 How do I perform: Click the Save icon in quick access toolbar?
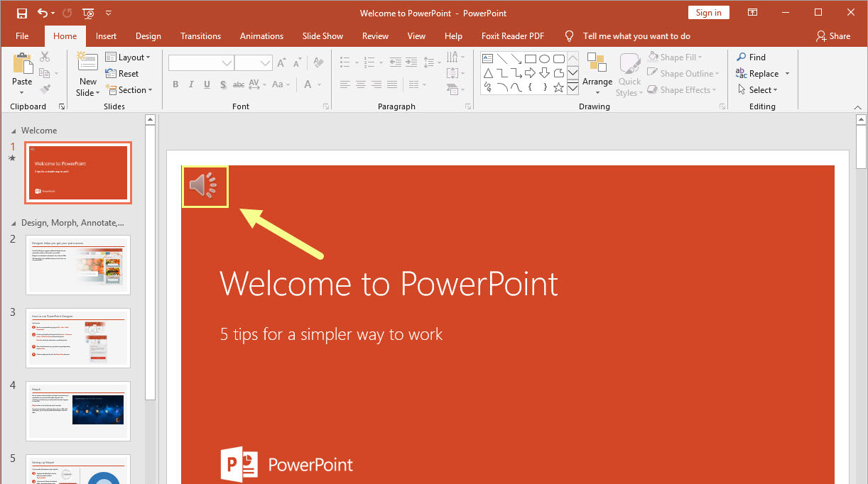22,13
